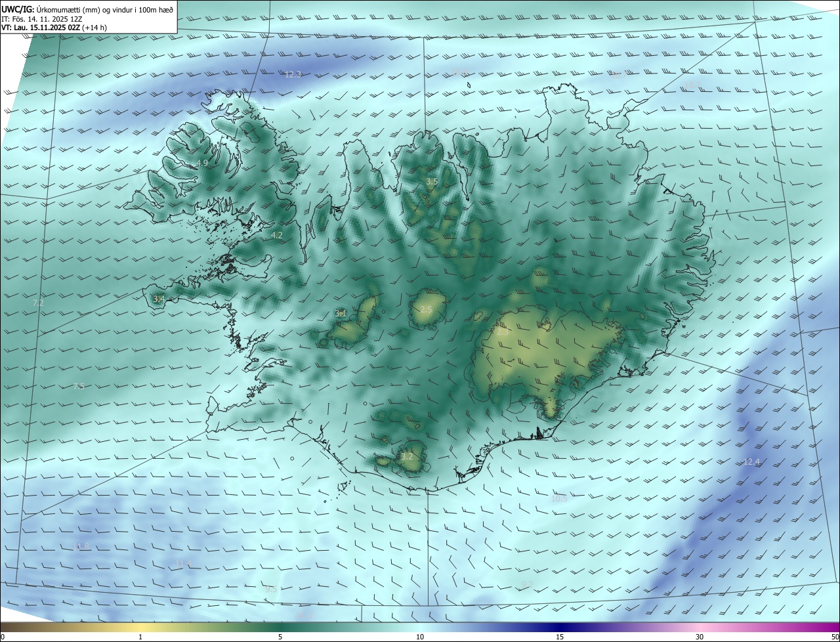The height and width of the screenshot is (642, 840).
Task: Click the 12.4 value label on the map
Action: (x=751, y=462)
